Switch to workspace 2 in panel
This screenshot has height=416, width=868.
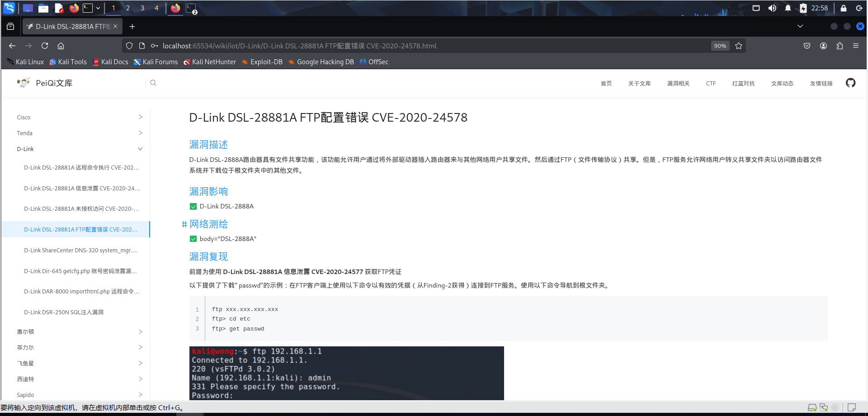[x=128, y=8]
